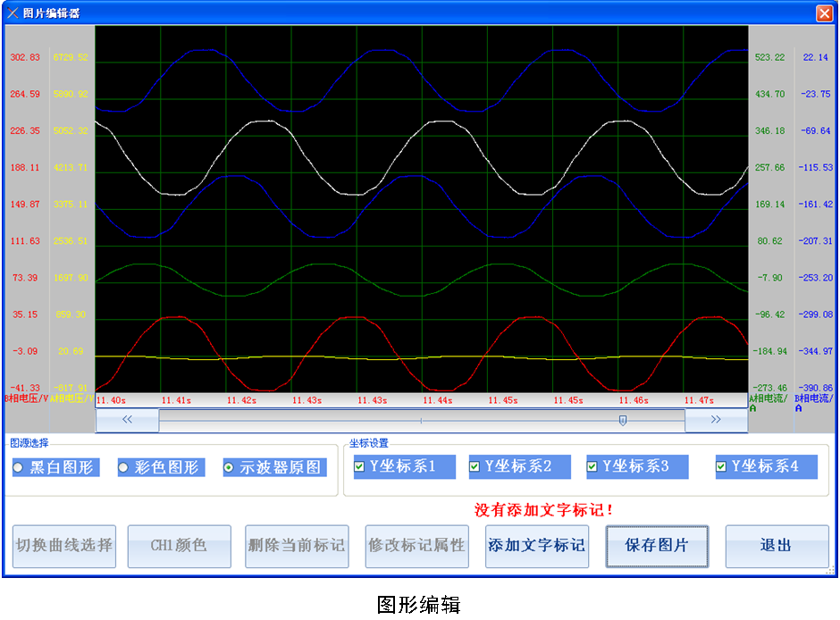Select 彩色图形 radio option
Viewport: 840px width, 620px height.
tap(123, 467)
